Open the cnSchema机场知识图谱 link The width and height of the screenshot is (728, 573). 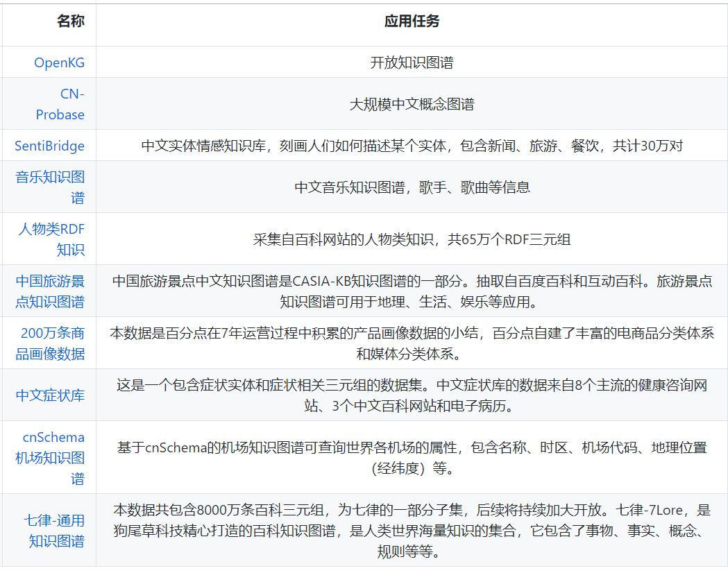click(x=50, y=457)
